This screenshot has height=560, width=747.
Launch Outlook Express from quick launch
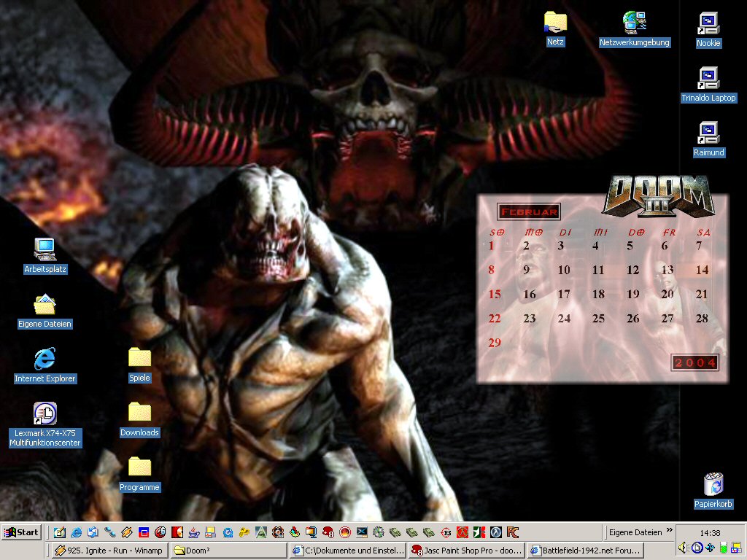[93, 532]
